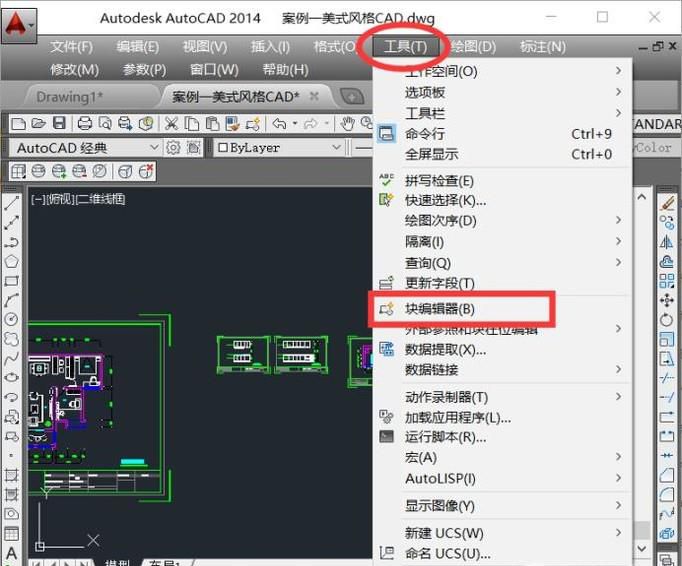Click the Undo arrow icon
The image size is (682, 566).
click(x=279, y=124)
